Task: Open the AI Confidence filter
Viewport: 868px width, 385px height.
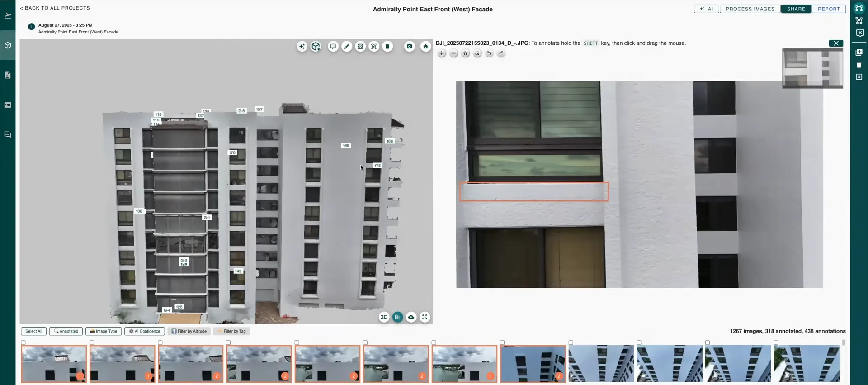Action: [145, 331]
